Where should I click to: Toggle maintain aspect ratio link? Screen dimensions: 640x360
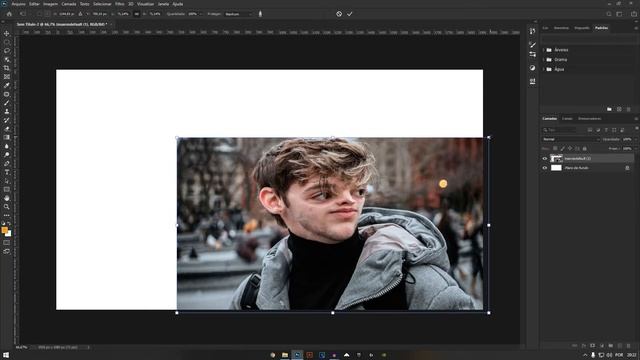pyautogui.click(x=137, y=14)
